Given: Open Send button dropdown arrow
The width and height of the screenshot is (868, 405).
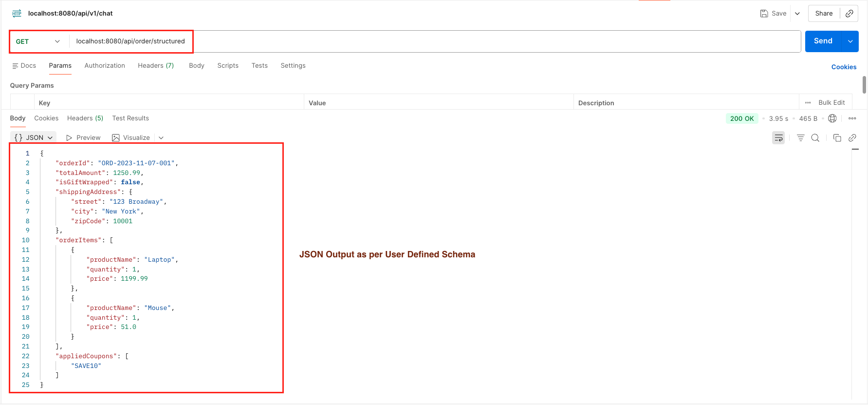Looking at the screenshot, I should tap(850, 41).
